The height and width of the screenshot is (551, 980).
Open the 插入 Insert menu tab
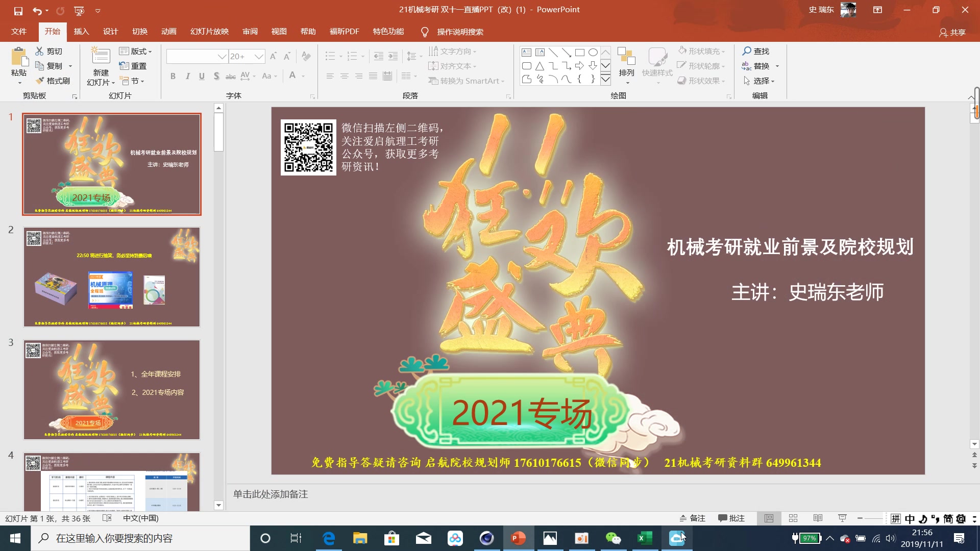pyautogui.click(x=81, y=31)
